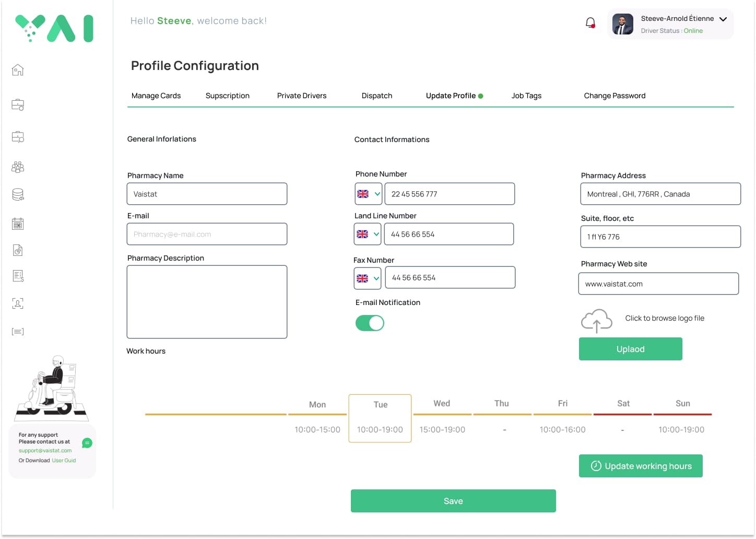Open the report document sidebar icon
Image resolution: width=756 pixels, height=539 pixels.
pos(18,250)
